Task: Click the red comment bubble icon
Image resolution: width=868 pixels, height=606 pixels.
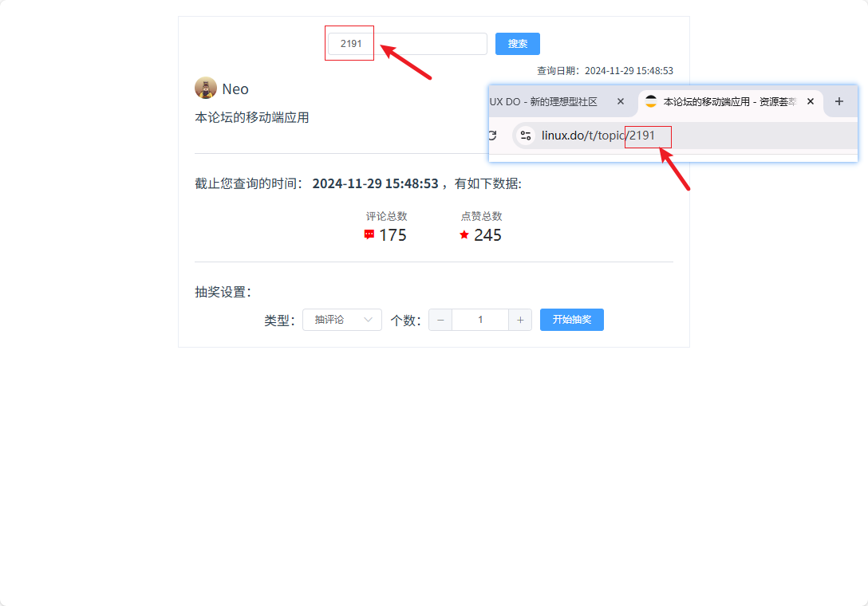Action: click(x=369, y=234)
